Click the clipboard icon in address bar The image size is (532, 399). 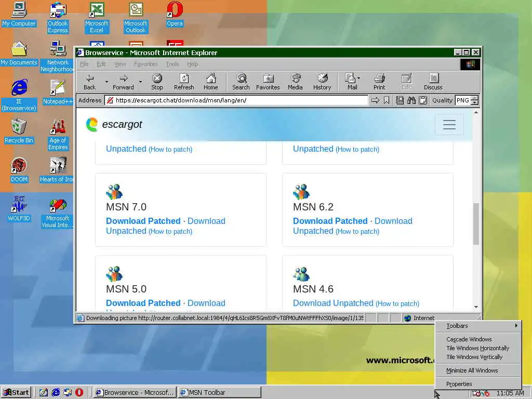coord(423,100)
